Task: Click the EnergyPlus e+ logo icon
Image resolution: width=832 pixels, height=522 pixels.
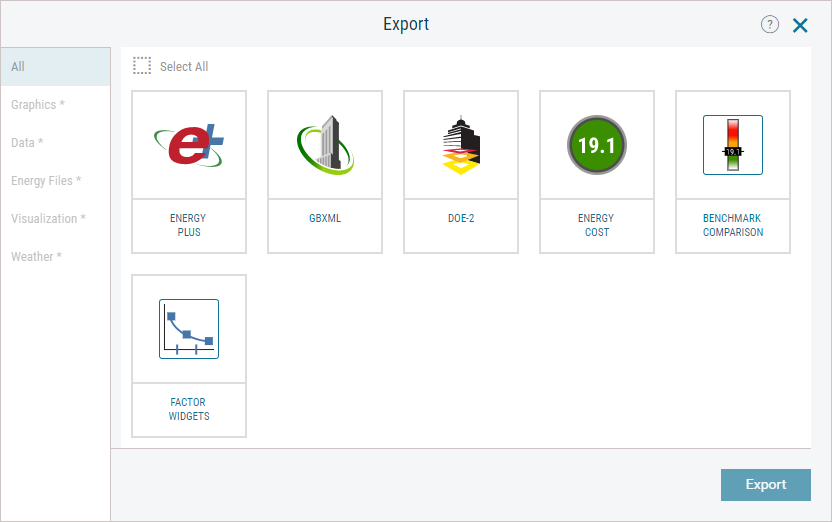Action: click(x=189, y=145)
